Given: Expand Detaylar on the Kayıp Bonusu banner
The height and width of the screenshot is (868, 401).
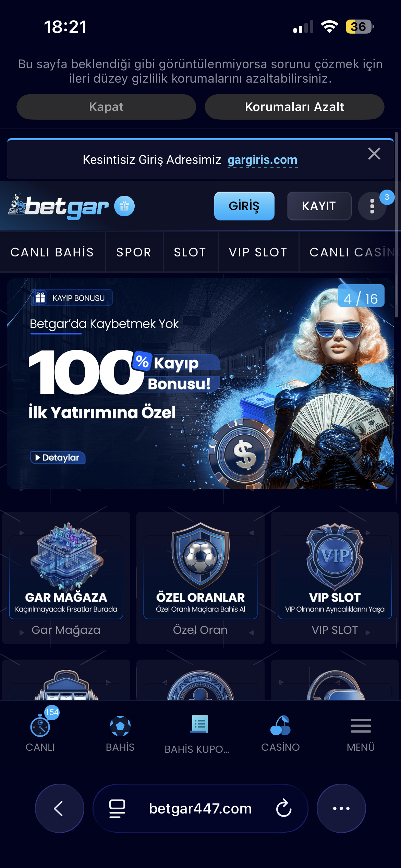Looking at the screenshot, I should (58, 458).
